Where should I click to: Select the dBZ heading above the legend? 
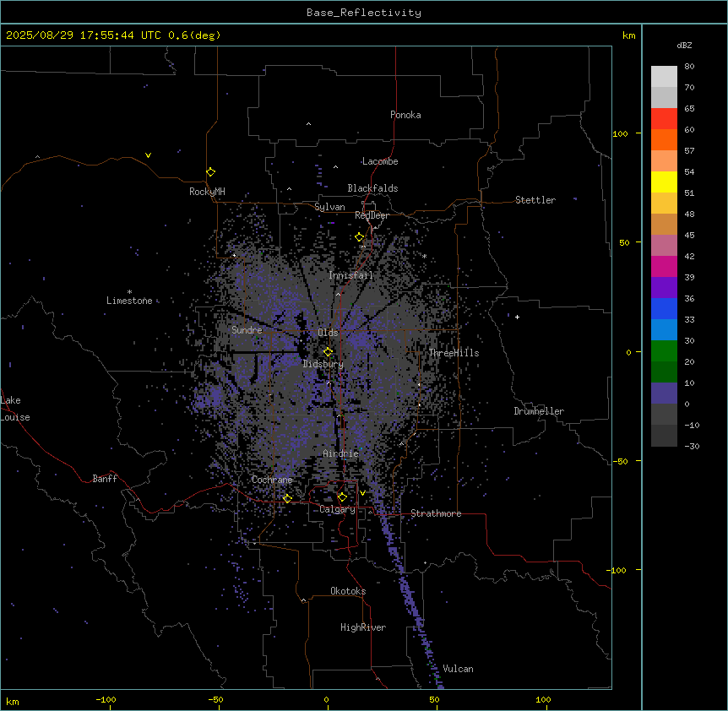[x=684, y=45]
